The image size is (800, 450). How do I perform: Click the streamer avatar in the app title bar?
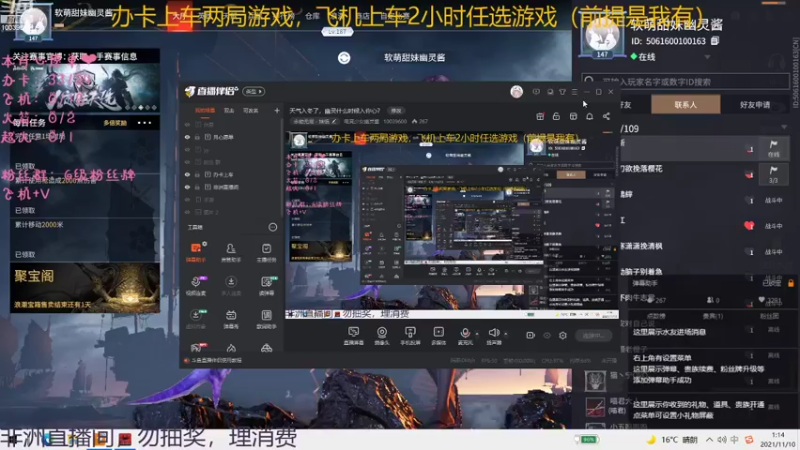click(516, 92)
